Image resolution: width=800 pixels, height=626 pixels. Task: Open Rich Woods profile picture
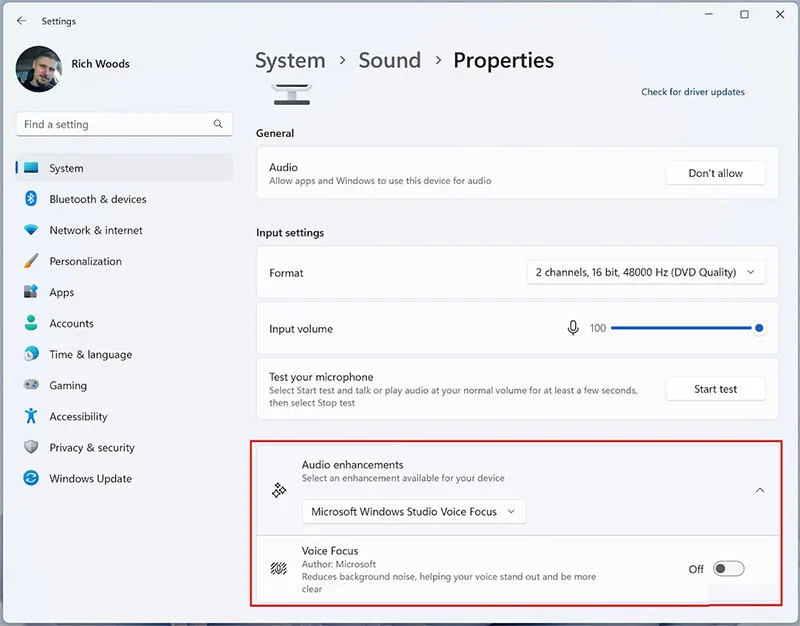(x=39, y=69)
